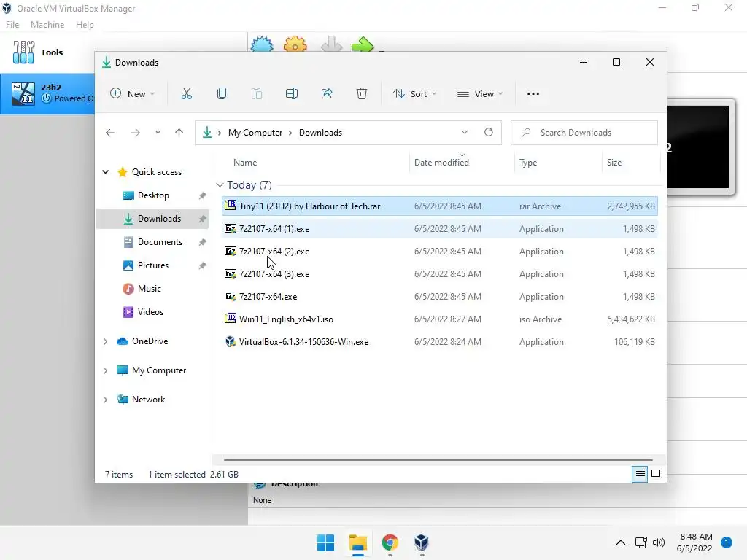
Task: Open the See more ellipsis menu
Action: (x=533, y=94)
